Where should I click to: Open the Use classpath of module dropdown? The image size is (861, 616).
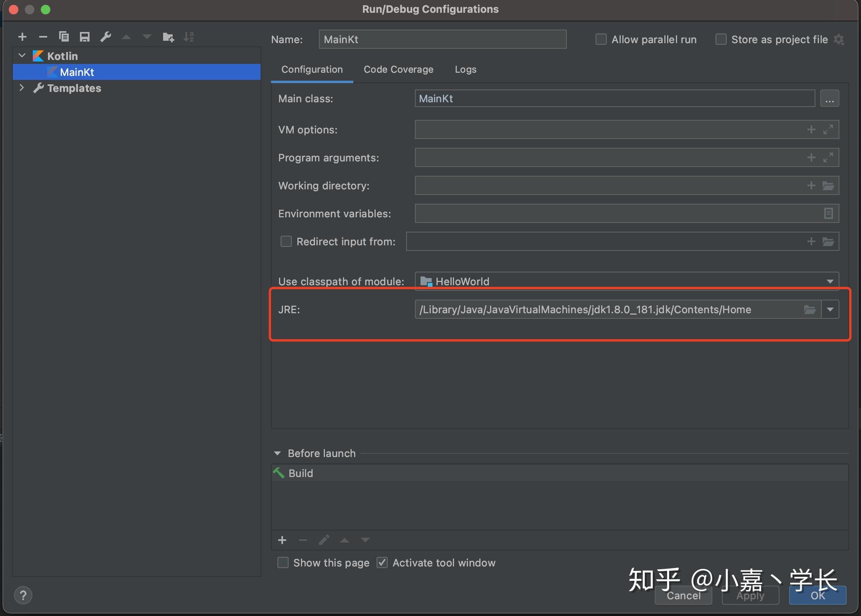click(832, 281)
